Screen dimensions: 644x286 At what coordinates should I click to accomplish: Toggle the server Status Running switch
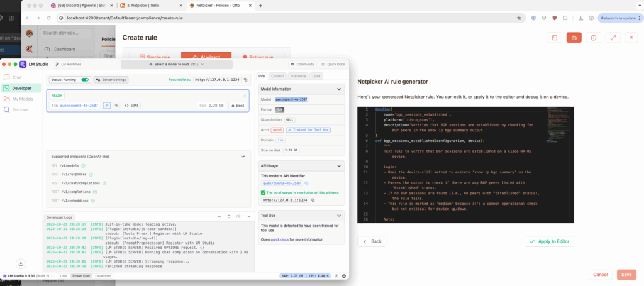coord(85,80)
